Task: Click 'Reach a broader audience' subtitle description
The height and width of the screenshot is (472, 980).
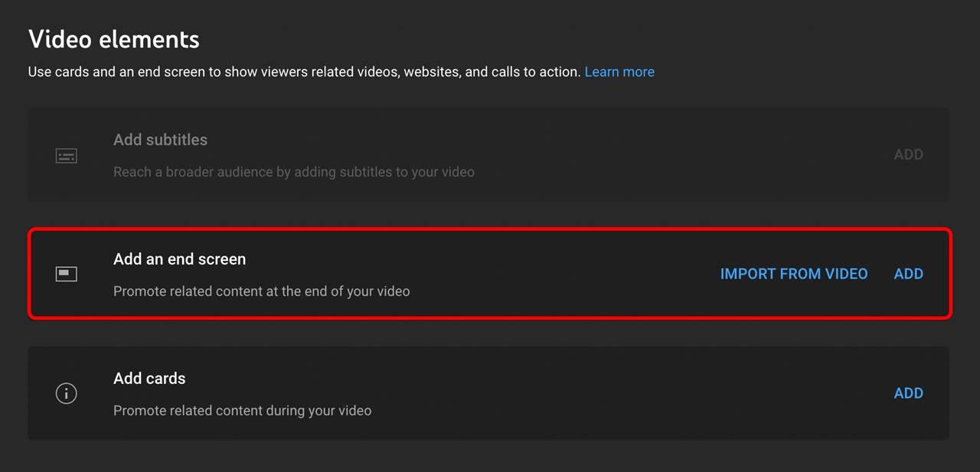Action: point(294,172)
